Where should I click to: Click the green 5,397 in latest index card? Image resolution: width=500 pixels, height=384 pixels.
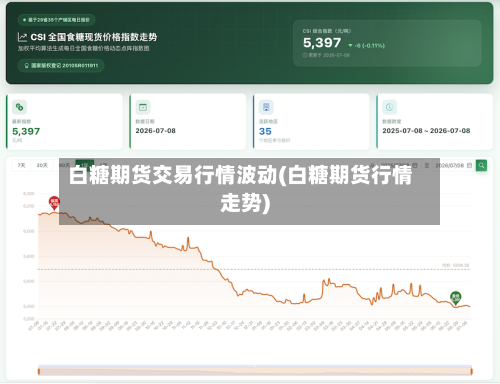[x=26, y=131]
